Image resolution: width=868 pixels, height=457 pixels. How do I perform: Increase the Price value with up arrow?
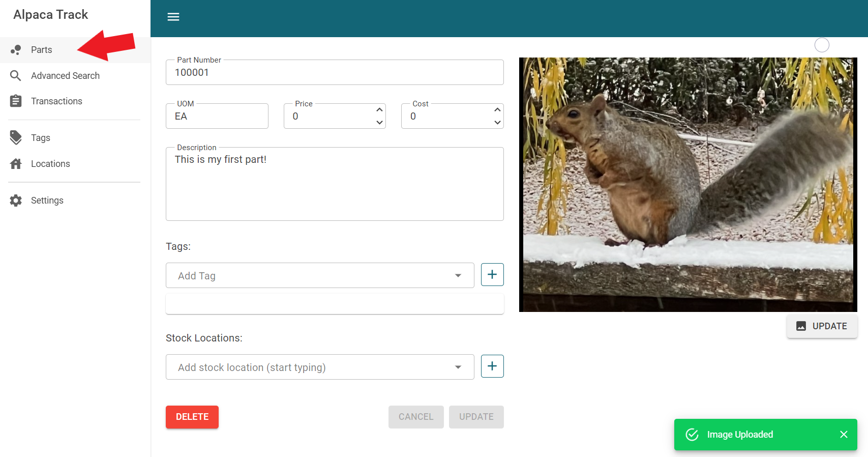pyautogui.click(x=379, y=110)
